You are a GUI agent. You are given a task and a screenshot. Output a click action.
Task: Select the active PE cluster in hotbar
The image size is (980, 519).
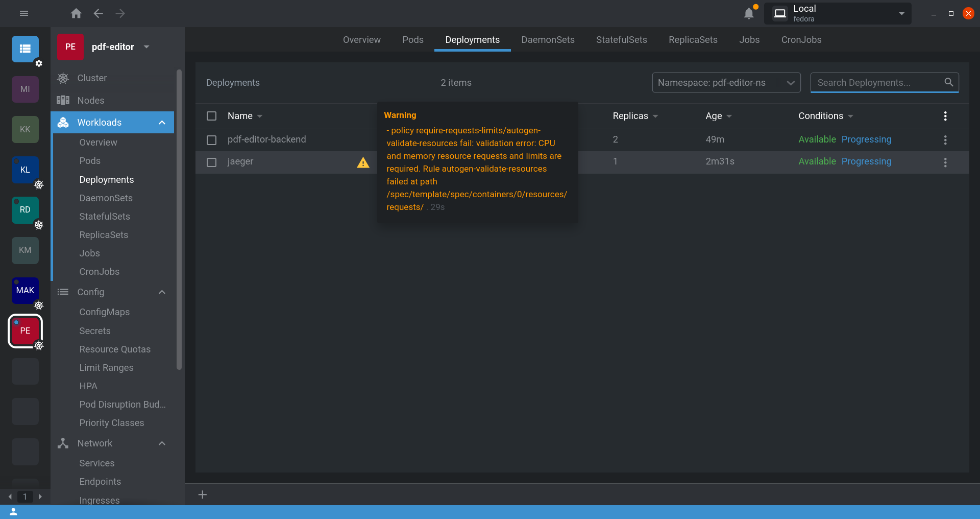click(25, 331)
